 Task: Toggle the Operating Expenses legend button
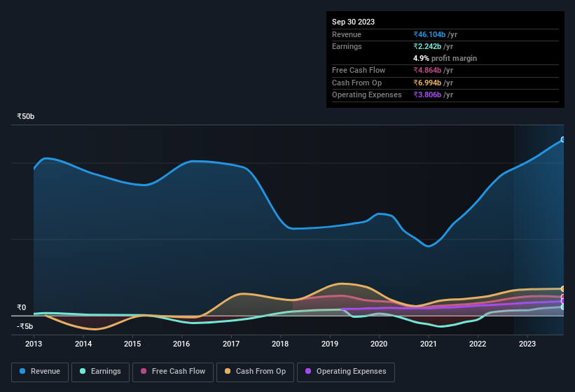click(x=346, y=372)
